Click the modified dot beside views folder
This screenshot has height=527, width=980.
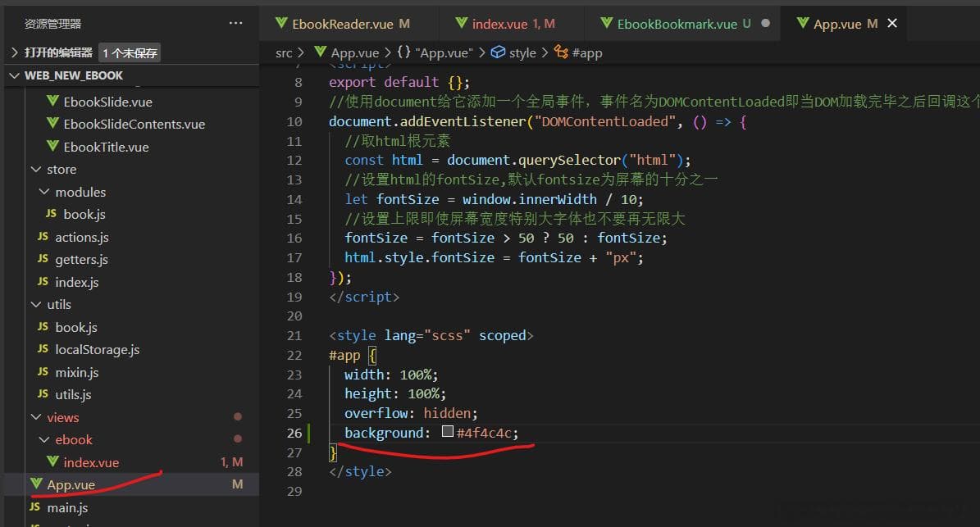tap(238, 416)
